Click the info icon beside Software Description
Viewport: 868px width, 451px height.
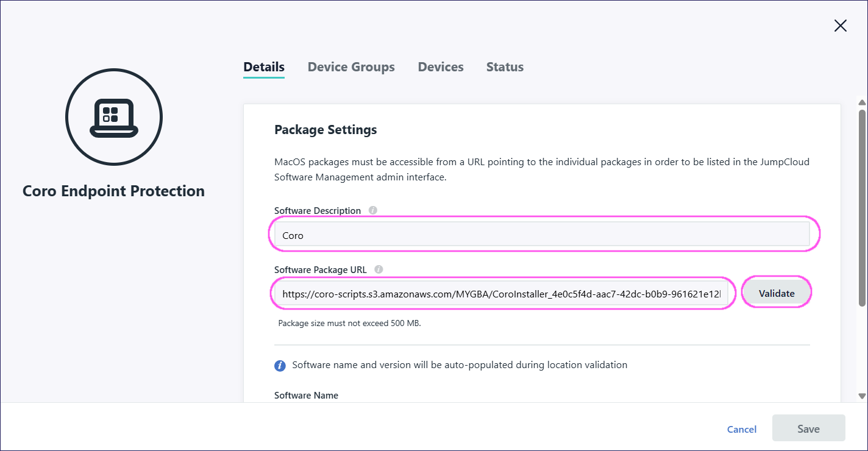tap(373, 210)
